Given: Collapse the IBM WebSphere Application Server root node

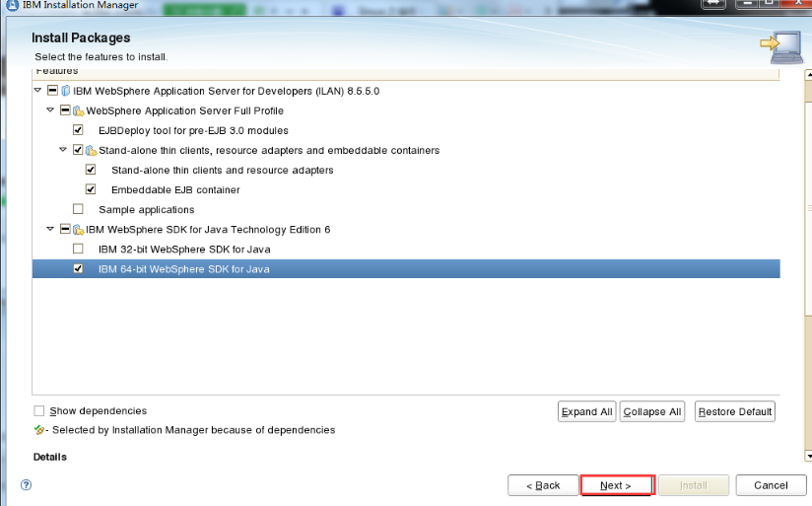Looking at the screenshot, I should tap(37, 90).
